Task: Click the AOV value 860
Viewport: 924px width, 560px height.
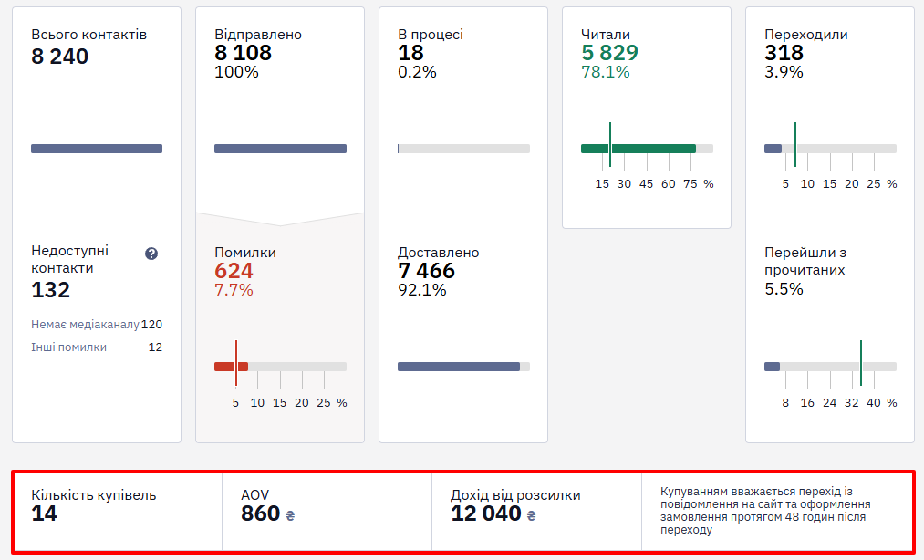Action: tap(261, 514)
